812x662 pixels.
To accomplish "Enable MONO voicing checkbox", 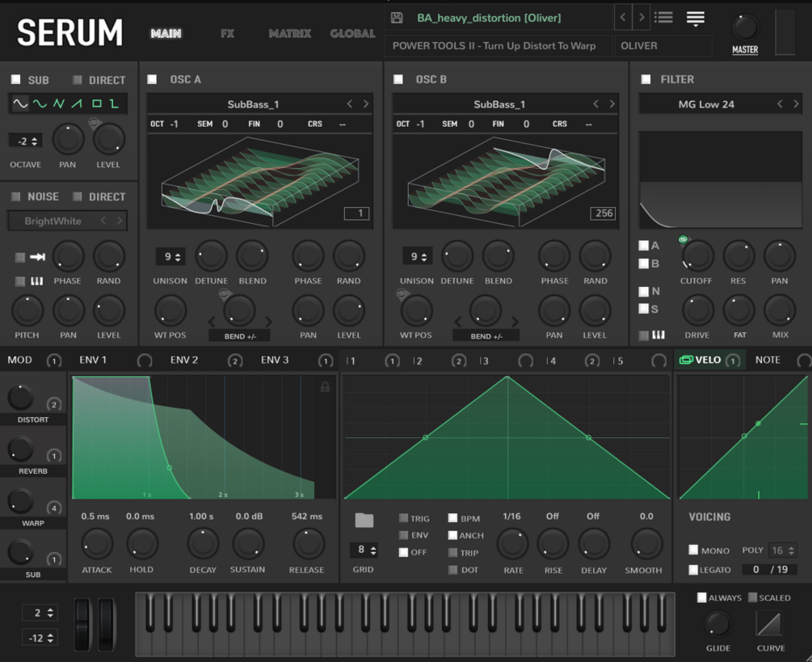I will click(x=693, y=550).
